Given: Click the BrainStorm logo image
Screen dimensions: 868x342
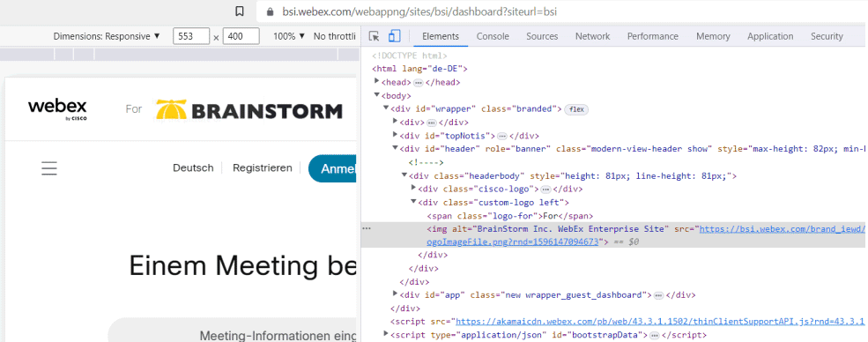Looking at the screenshot, I should pyautogui.click(x=249, y=109).
